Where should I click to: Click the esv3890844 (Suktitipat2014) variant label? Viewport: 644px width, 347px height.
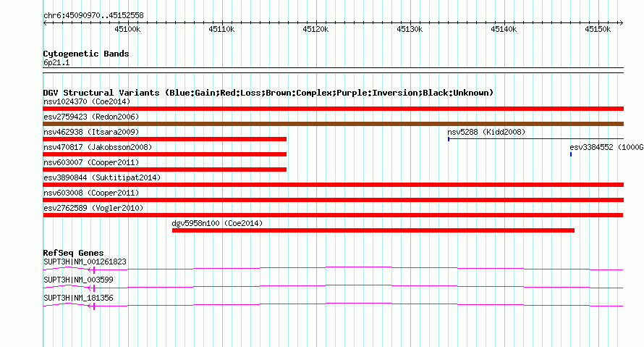click(x=102, y=177)
